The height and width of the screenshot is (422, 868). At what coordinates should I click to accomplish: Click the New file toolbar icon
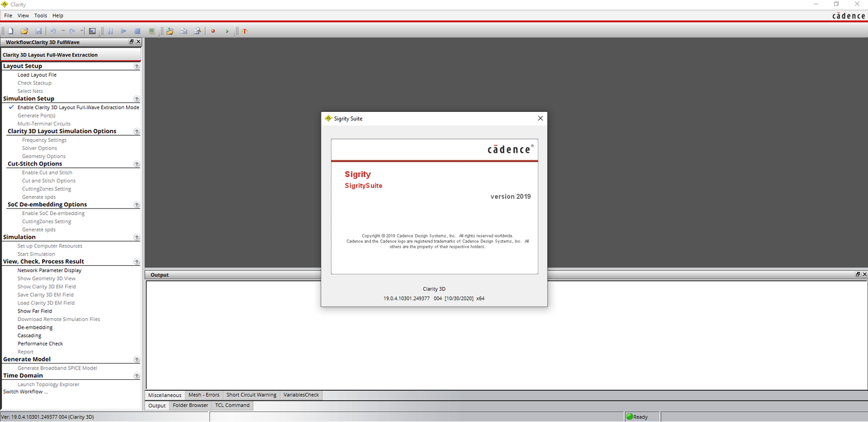[x=11, y=31]
